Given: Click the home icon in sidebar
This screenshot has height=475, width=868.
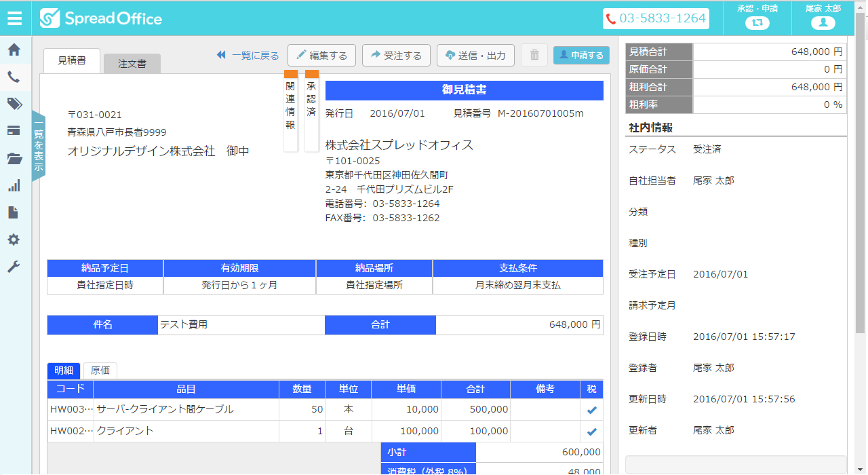Looking at the screenshot, I should click(14, 50).
